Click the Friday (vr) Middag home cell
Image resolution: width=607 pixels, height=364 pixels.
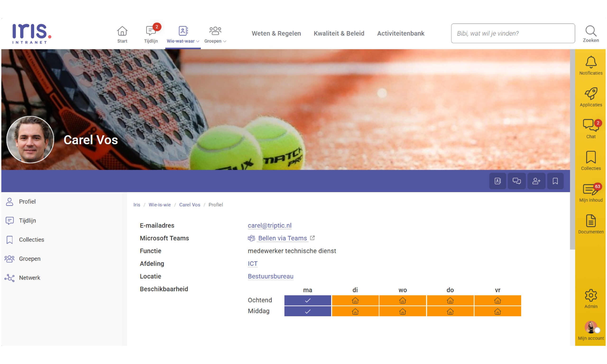(x=497, y=312)
